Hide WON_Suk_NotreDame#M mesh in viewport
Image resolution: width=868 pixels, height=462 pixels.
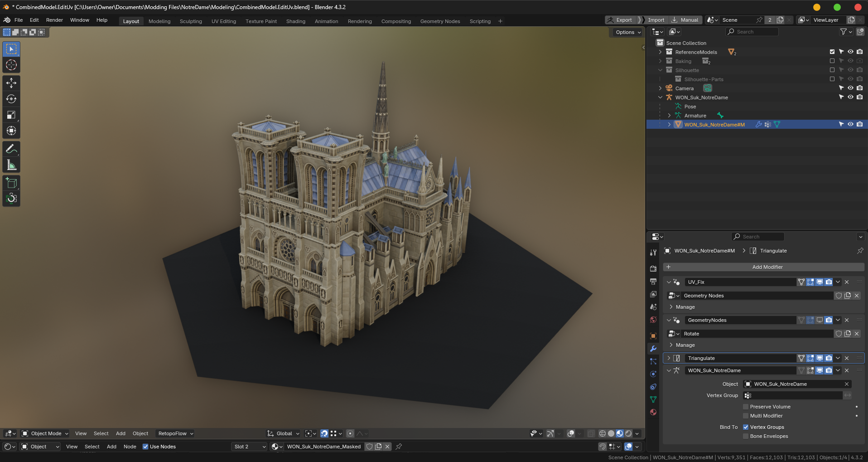tap(850, 124)
